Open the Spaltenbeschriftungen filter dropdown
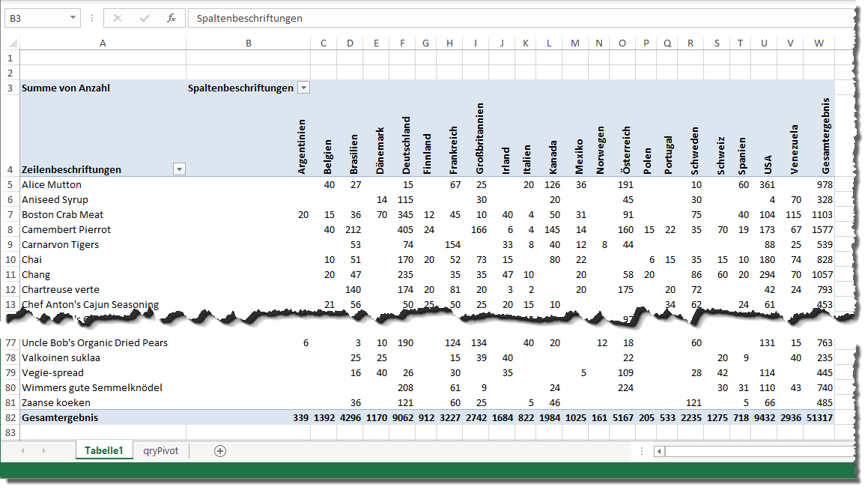Image resolution: width=868 pixels, height=490 pixels. [x=303, y=88]
